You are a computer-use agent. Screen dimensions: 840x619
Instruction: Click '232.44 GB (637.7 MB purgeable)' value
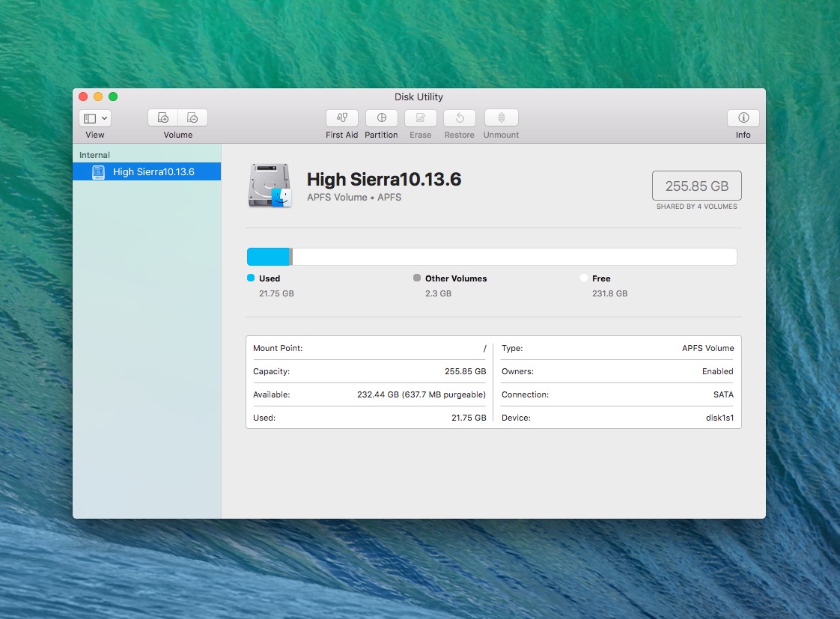click(421, 394)
